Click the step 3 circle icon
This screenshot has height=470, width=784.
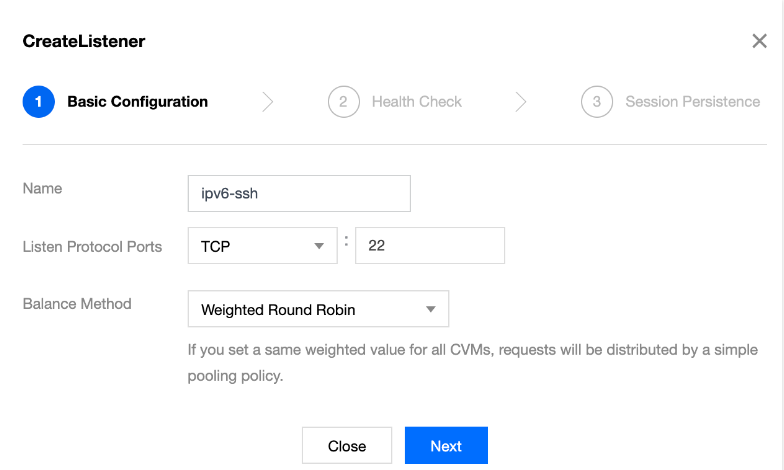point(597,102)
